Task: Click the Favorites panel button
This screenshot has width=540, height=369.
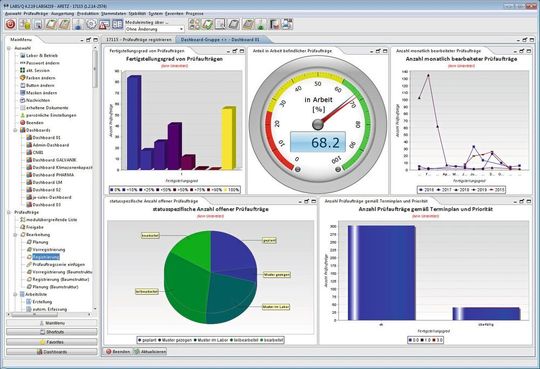Action: coord(52,342)
